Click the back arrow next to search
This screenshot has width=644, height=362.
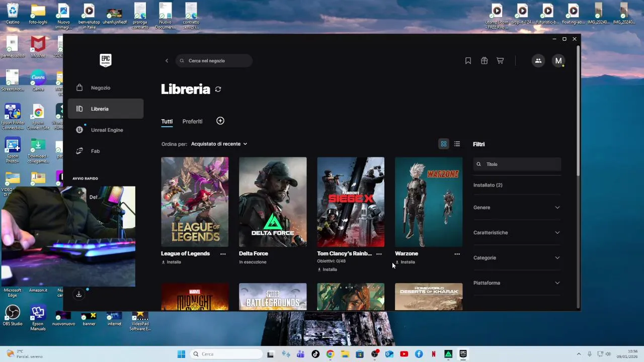[x=167, y=61]
